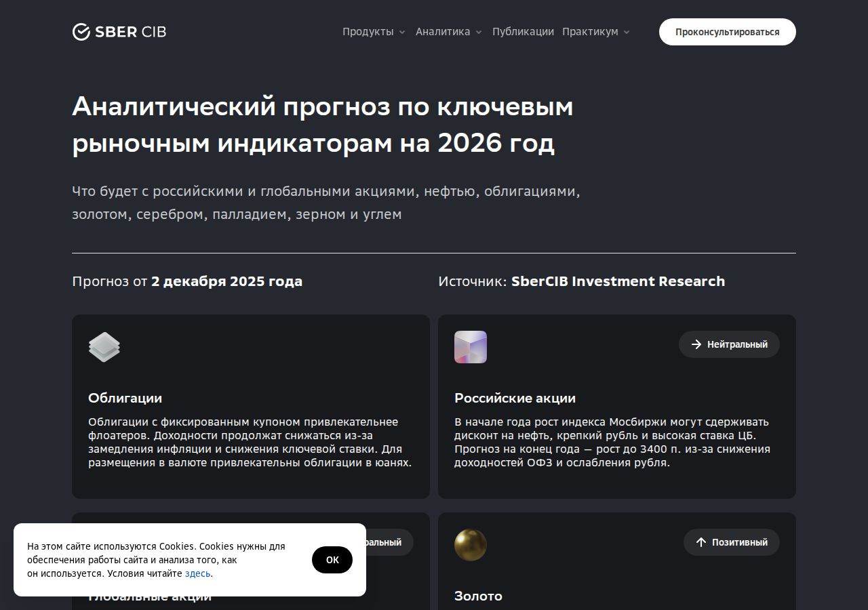868x610 pixels.
Task: Click the cookie notice text about Cookies
Action: pyautogui.click(x=156, y=560)
